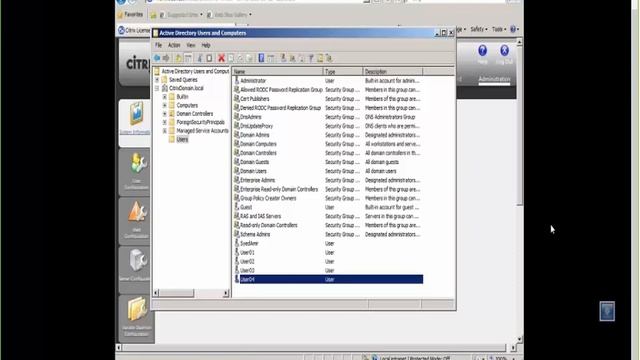Image resolution: width=640 pixels, height=360 pixels.
Task: Expand the ForeignSecurityPrincipals folder
Action: pos(165,122)
